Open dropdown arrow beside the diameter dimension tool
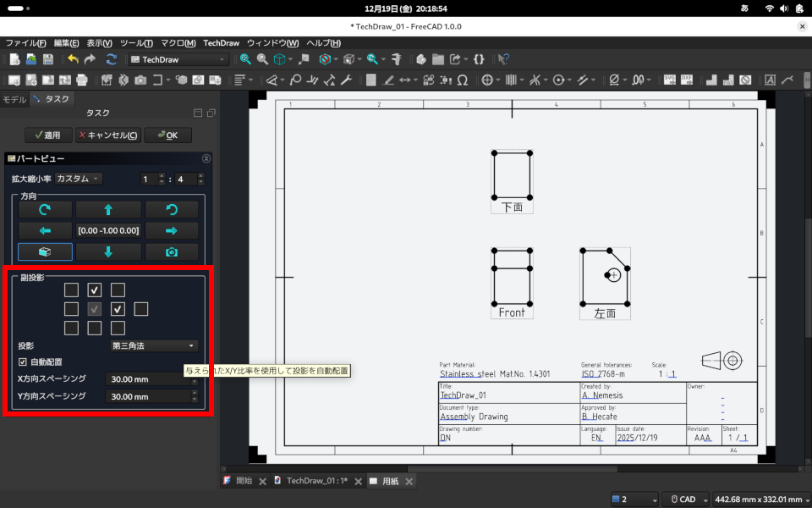This screenshot has height=508, width=812. pyautogui.click(x=626, y=80)
